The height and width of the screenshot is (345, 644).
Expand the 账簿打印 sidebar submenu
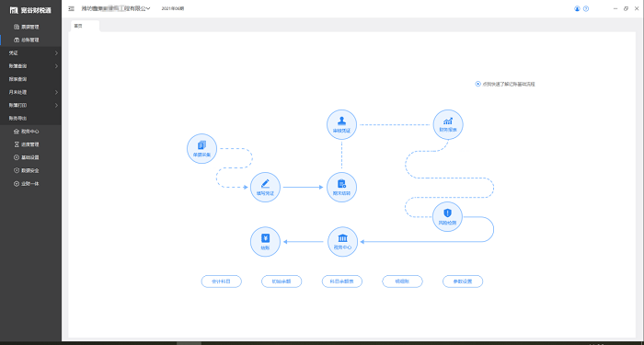point(30,106)
